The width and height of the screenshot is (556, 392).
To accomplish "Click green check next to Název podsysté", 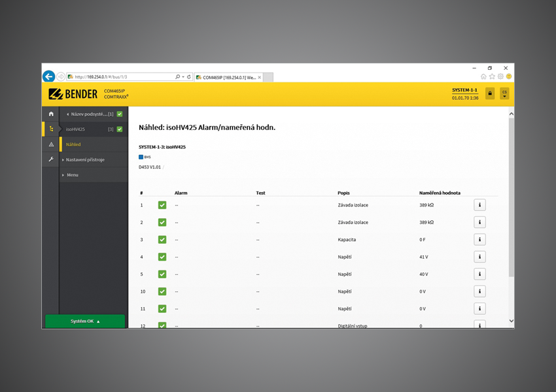I will [x=120, y=114].
